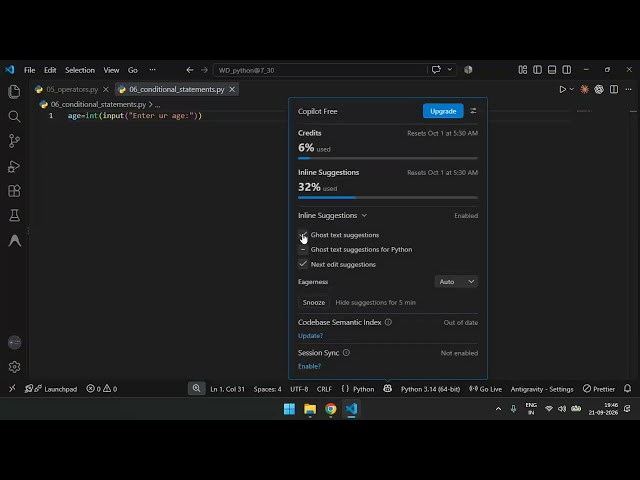The image size is (640, 480).
Task: Open the Antigravity agent icon in sidebar
Action: tap(14, 241)
